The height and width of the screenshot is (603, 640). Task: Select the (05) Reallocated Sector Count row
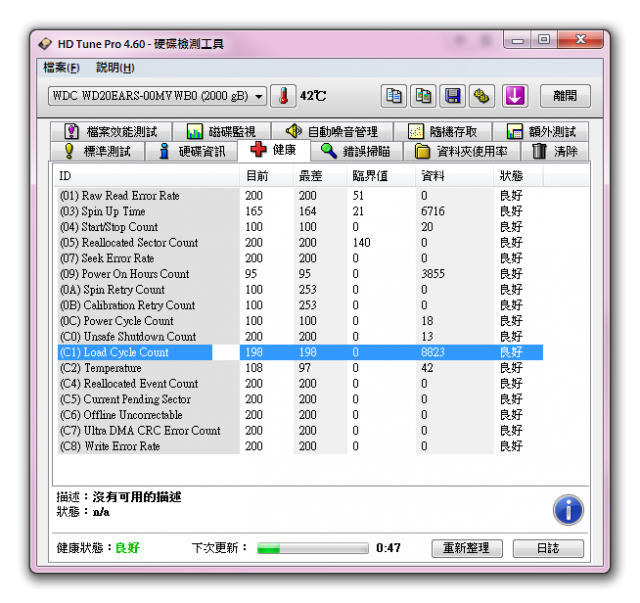(x=300, y=243)
